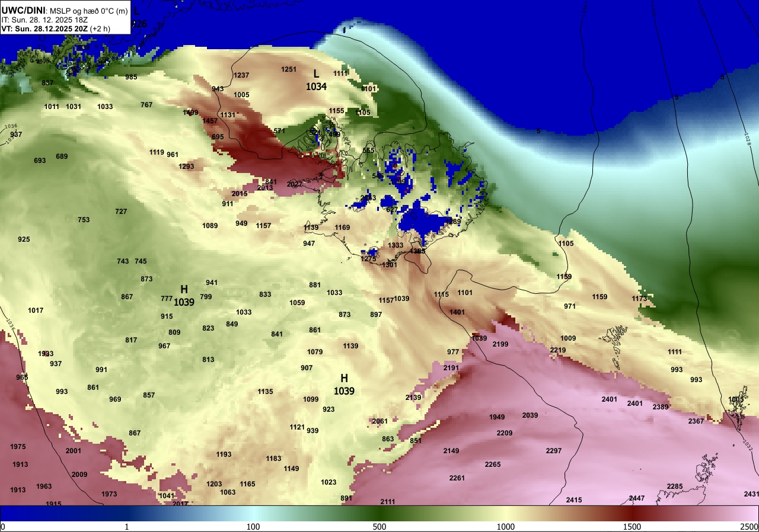This screenshot has height=532, width=759.
Task: Click the map value '1023'
Action: pyautogui.click(x=329, y=482)
